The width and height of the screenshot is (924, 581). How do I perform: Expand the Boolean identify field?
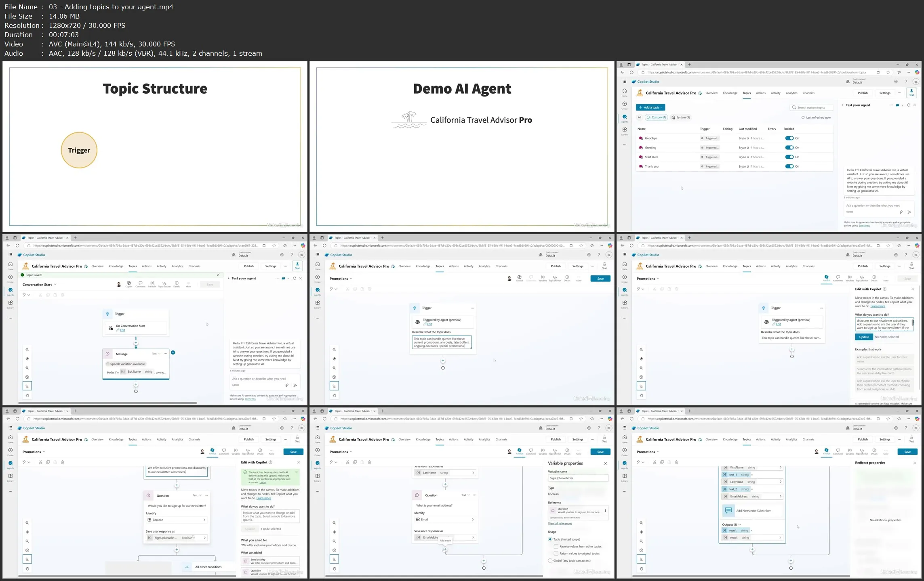tap(177, 520)
